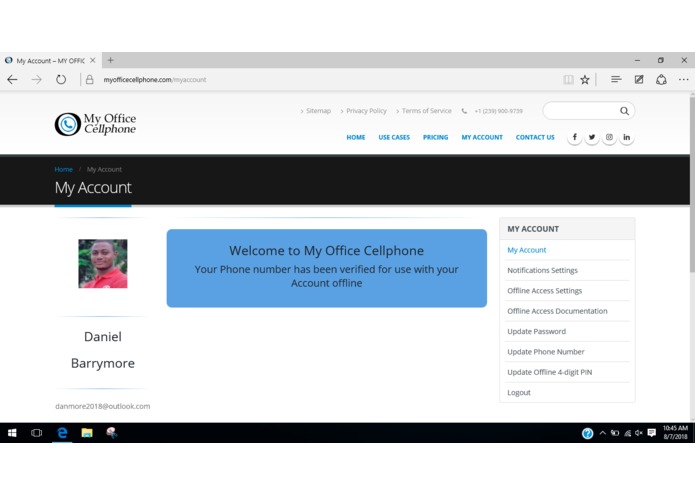Click Logout in the sidebar

pyautogui.click(x=519, y=393)
